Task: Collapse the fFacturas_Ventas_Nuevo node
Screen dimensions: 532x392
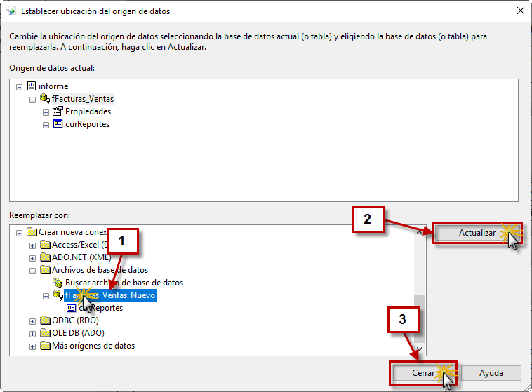Action: 46,297
